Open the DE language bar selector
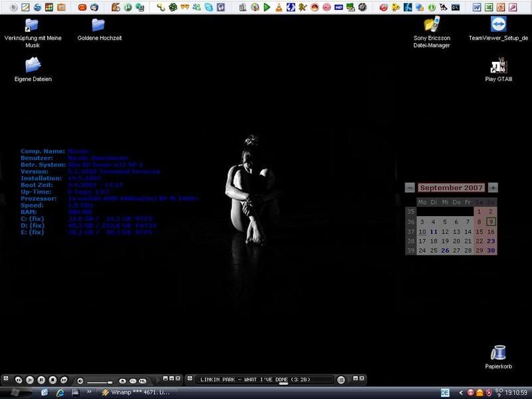Viewport: 532px width, 399px height. (x=445, y=392)
